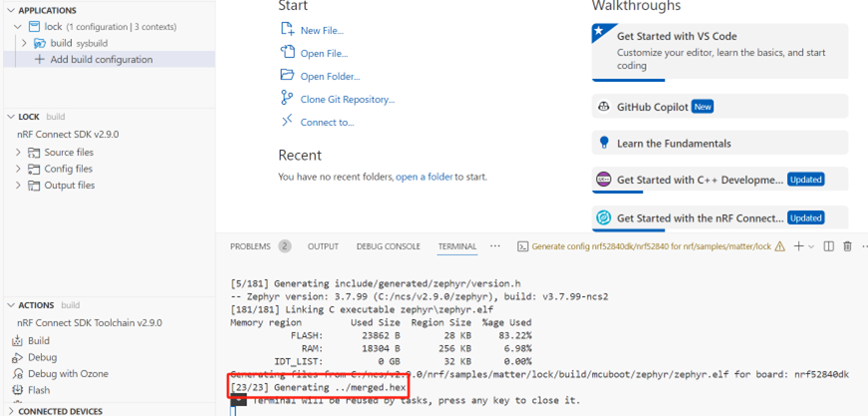Click the lock application icon
The height and width of the screenshot is (416, 868).
(34, 27)
